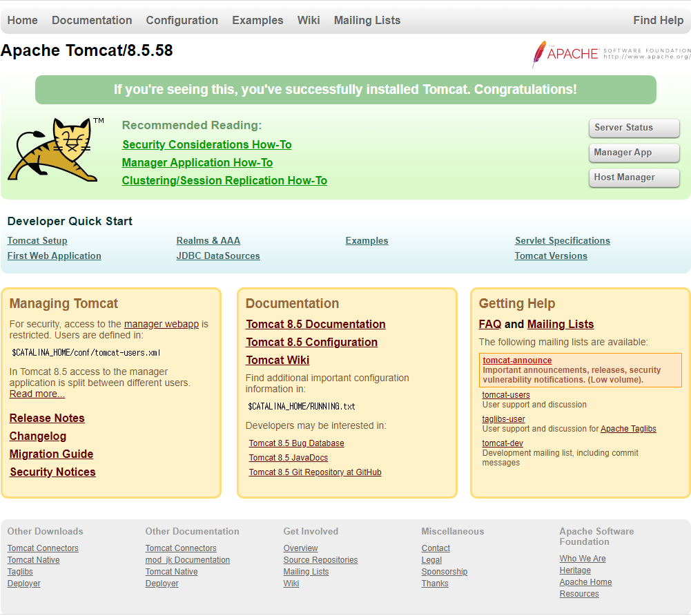This screenshot has height=616, width=691.
Task: Open Taglibs under Other Downloads
Action: coord(20,572)
